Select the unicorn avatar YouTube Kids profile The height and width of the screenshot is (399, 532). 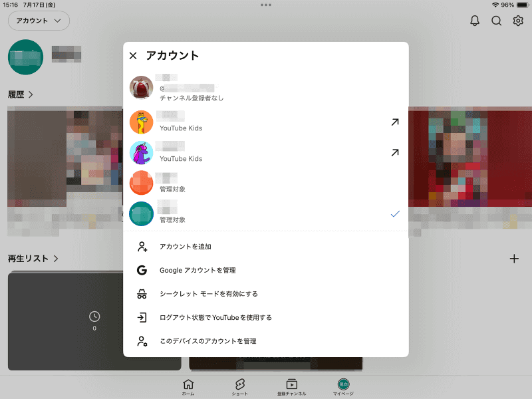click(x=265, y=153)
